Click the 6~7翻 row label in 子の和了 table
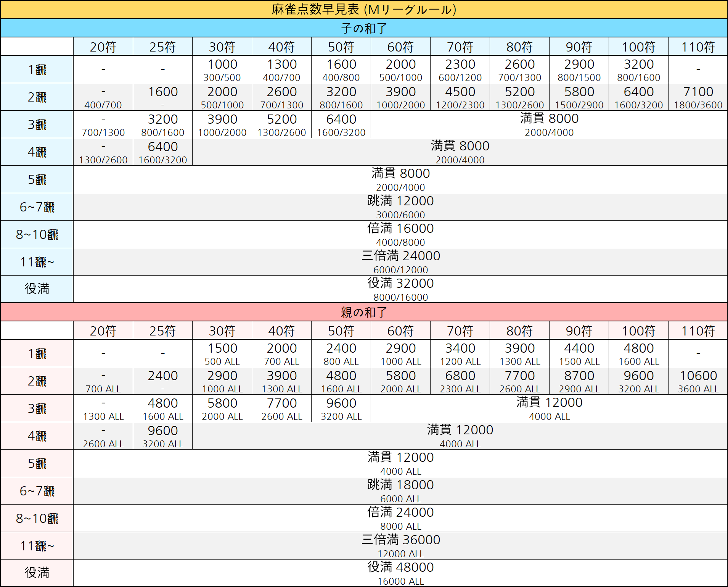This screenshot has width=728, height=587. tap(37, 207)
